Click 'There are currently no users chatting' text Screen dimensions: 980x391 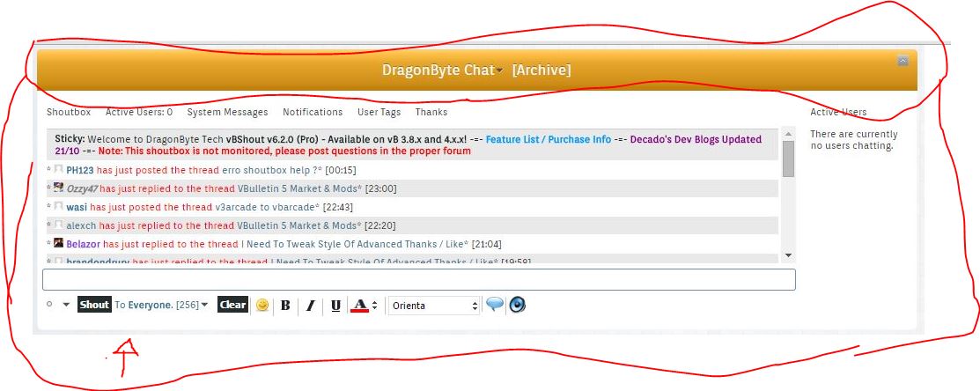click(854, 140)
